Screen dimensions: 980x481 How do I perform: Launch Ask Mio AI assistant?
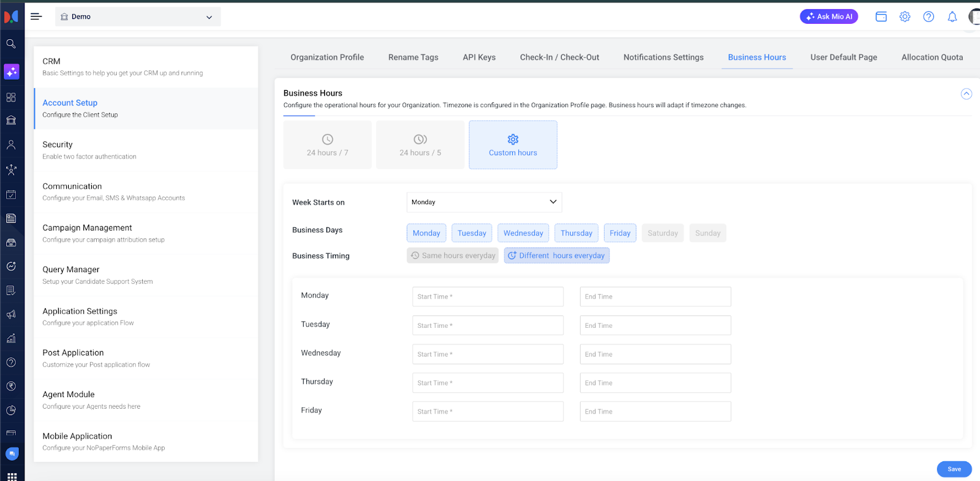point(829,17)
